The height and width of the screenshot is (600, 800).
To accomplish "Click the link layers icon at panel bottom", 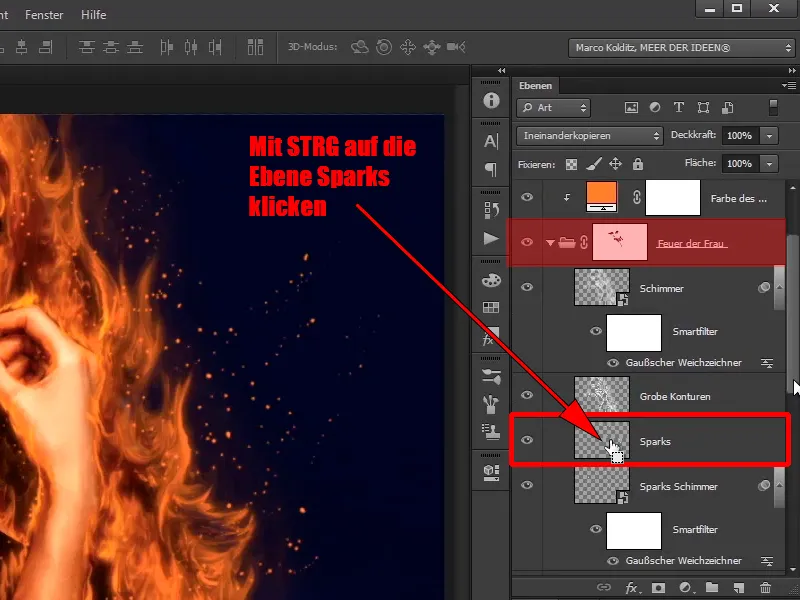I will pyautogui.click(x=604, y=588).
